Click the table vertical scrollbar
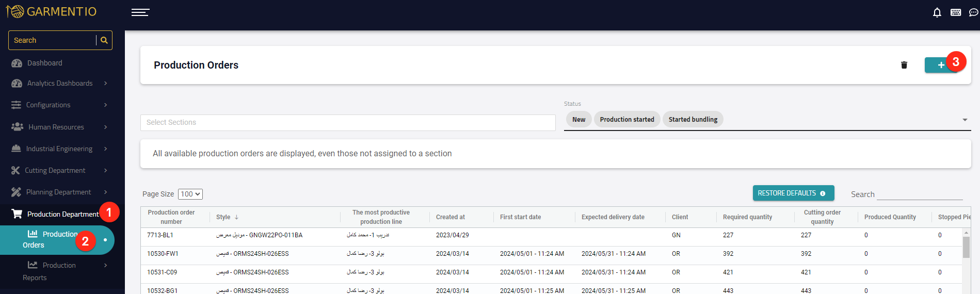The width and height of the screenshot is (980, 294). (x=966, y=247)
